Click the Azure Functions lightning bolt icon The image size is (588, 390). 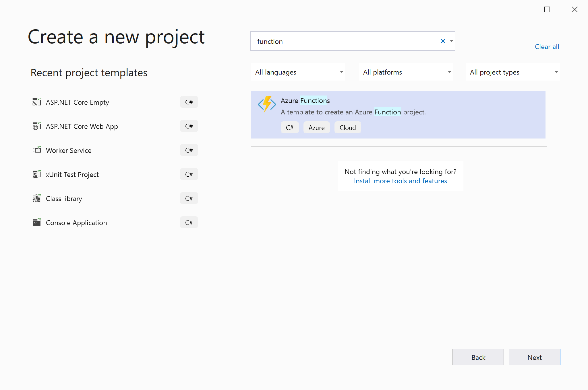(267, 104)
